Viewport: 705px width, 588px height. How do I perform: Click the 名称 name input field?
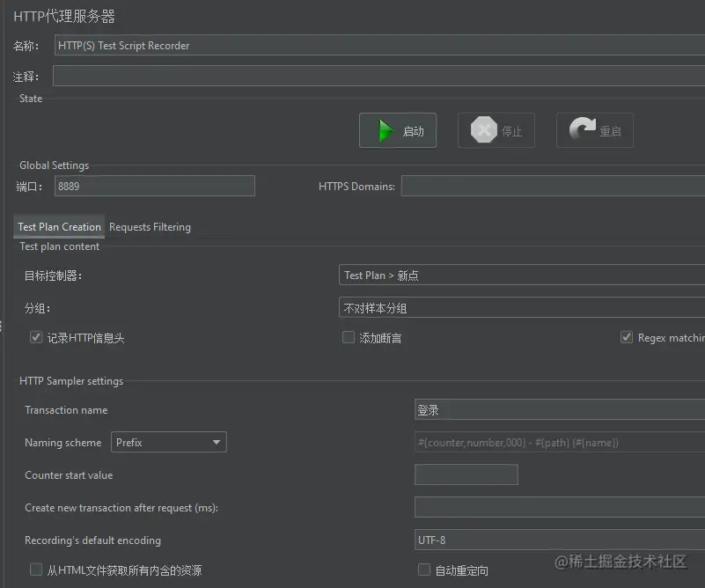pyautogui.click(x=379, y=46)
